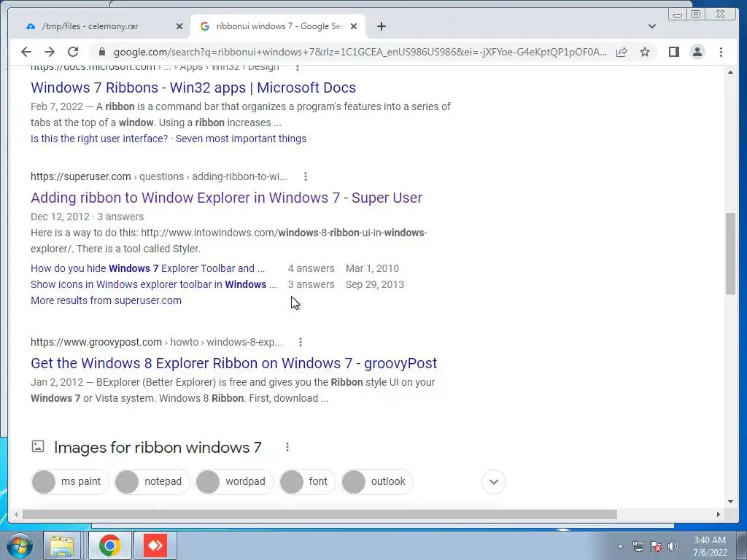Click the groovypost.com URL breadcrumb text

point(156,342)
